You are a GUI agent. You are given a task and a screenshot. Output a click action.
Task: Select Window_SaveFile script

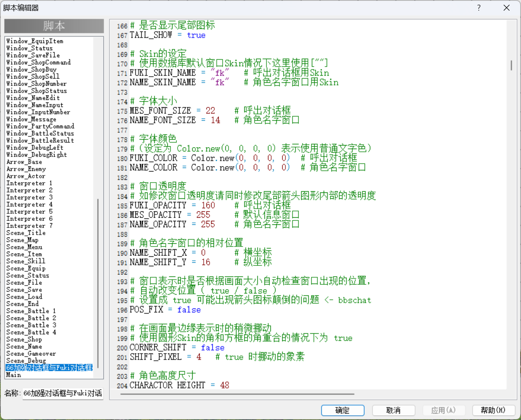pos(33,55)
